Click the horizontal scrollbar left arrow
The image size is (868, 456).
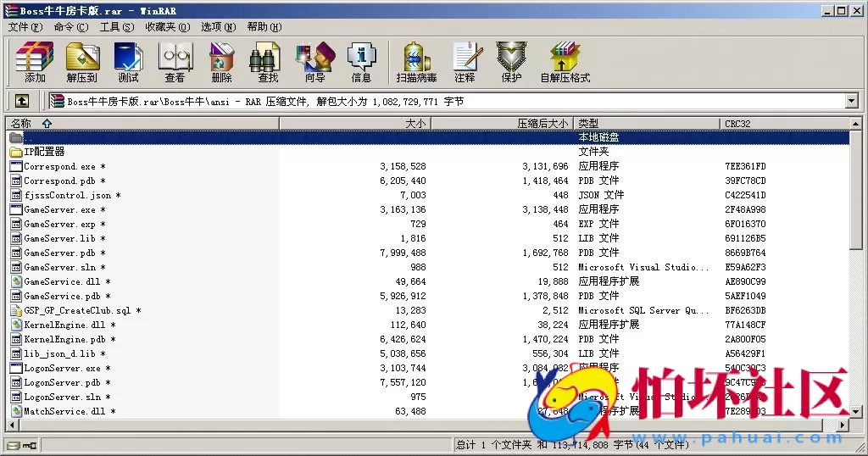click(x=12, y=425)
